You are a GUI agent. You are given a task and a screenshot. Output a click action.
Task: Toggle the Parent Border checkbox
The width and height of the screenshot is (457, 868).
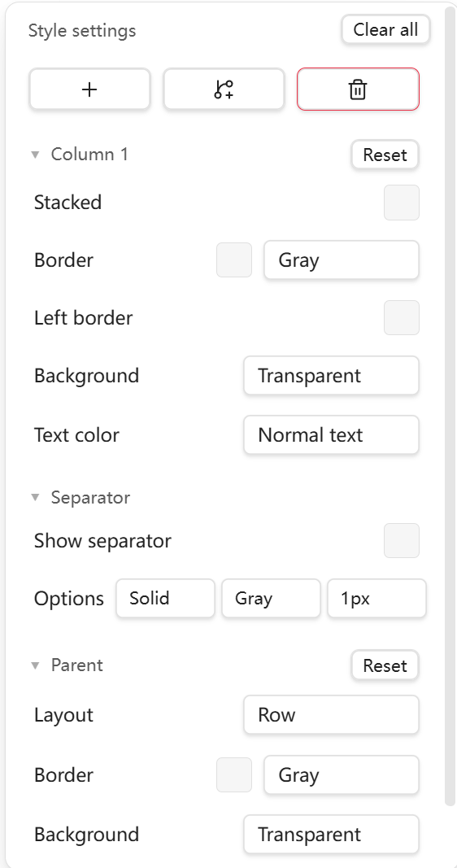tap(234, 774)
